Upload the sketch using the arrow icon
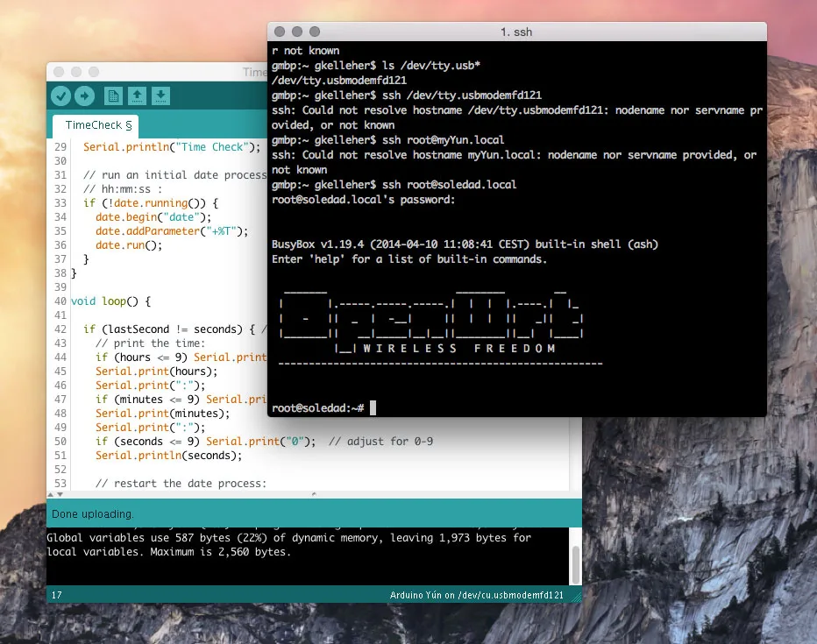 tap(83, 96)
